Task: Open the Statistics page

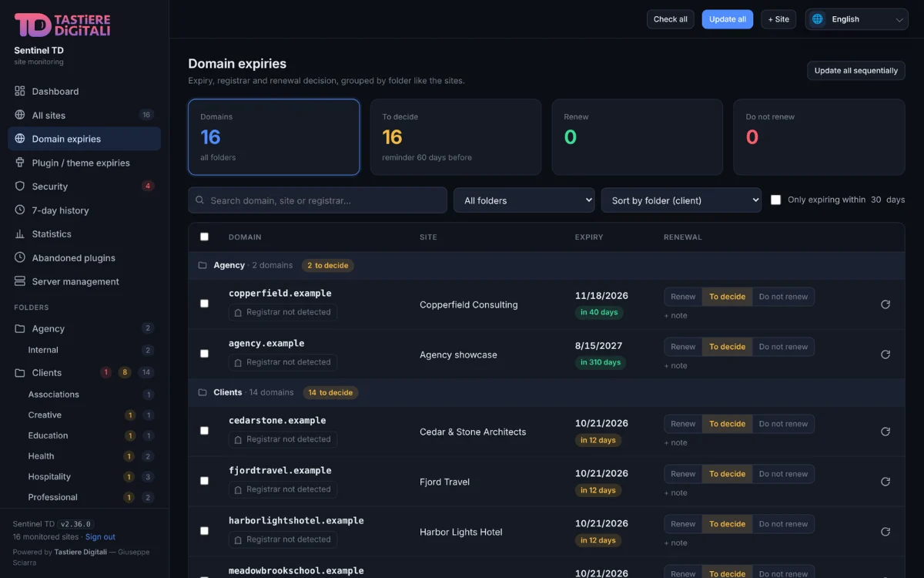Action: pyautogui.click(x=85, y=234)
